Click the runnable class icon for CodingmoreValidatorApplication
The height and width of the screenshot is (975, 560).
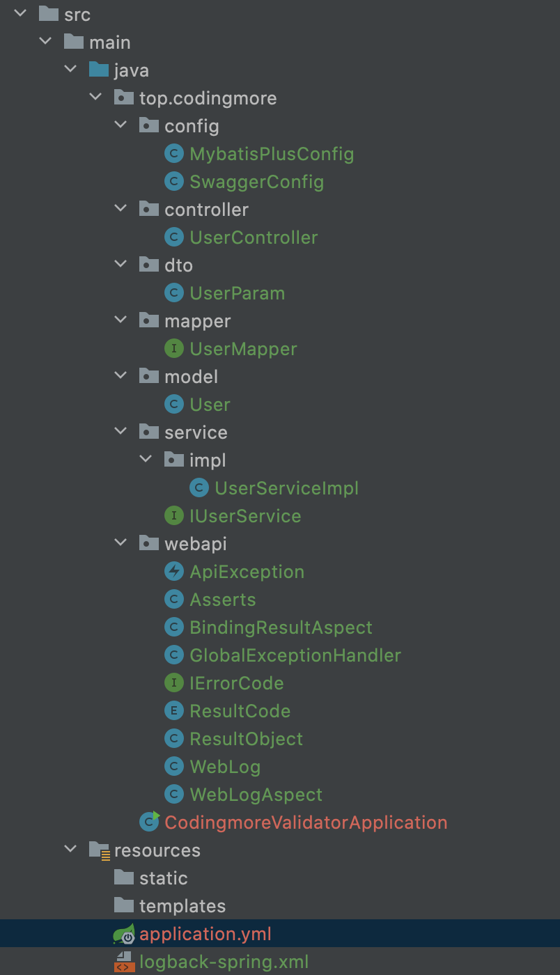click(148, 822)
